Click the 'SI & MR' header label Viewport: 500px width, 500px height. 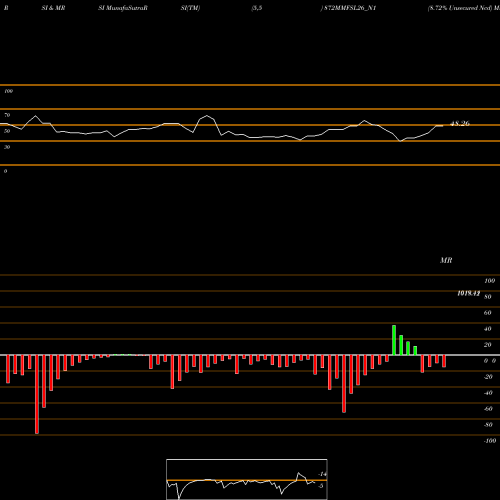53,8
